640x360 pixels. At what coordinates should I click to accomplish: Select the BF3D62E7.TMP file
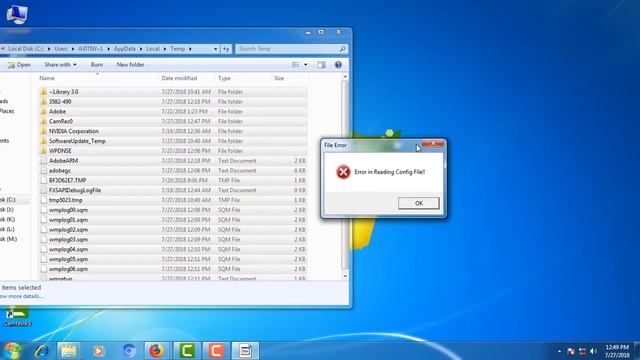click(173, 180)
